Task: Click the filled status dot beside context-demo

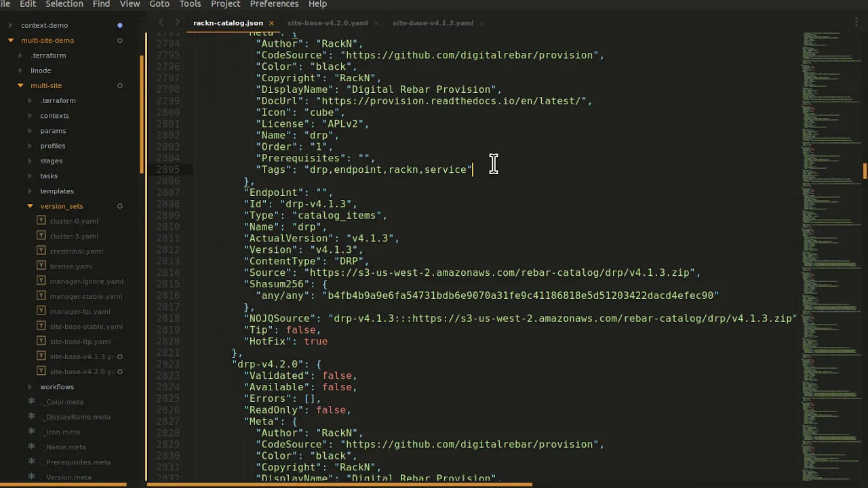Action: click(120, 25)
